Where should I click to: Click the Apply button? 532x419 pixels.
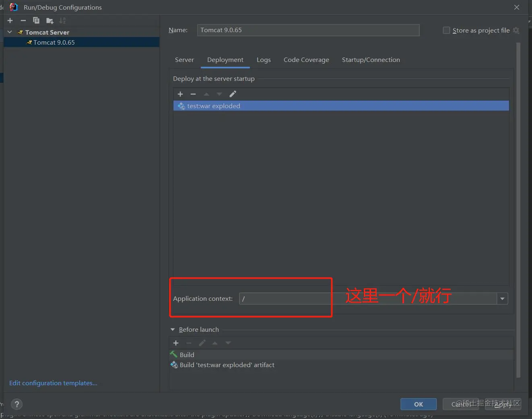(x=503, y=404)
